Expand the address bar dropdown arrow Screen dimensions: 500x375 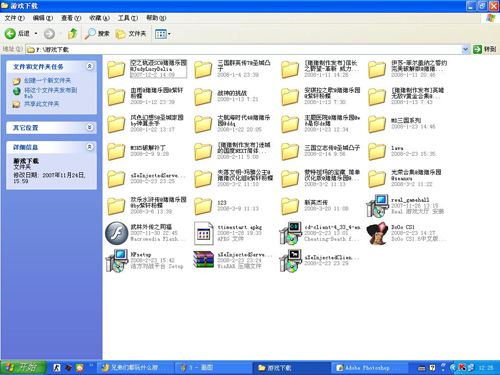[466, 49]
